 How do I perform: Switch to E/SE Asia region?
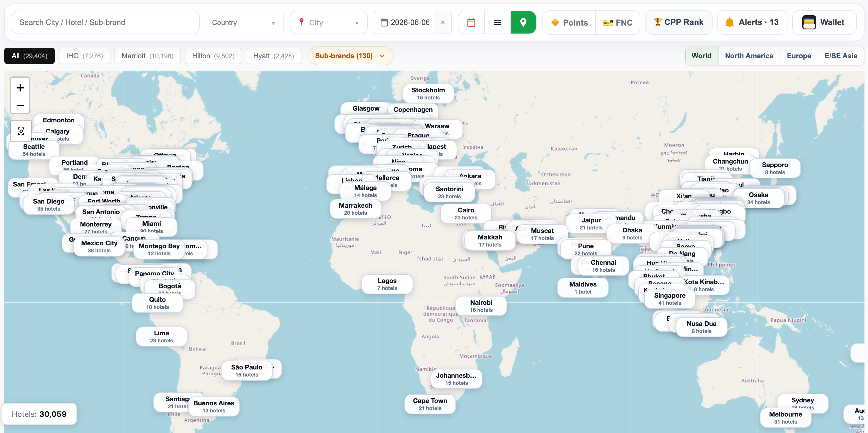(x=841, y=56)
